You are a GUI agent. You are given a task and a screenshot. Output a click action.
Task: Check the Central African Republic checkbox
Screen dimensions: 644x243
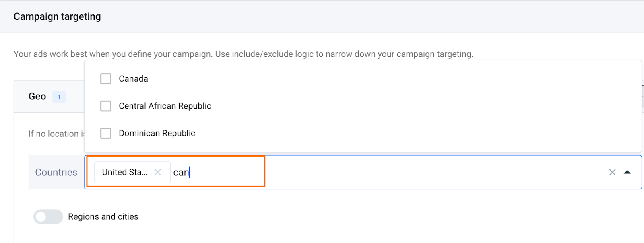click(105, 106)
